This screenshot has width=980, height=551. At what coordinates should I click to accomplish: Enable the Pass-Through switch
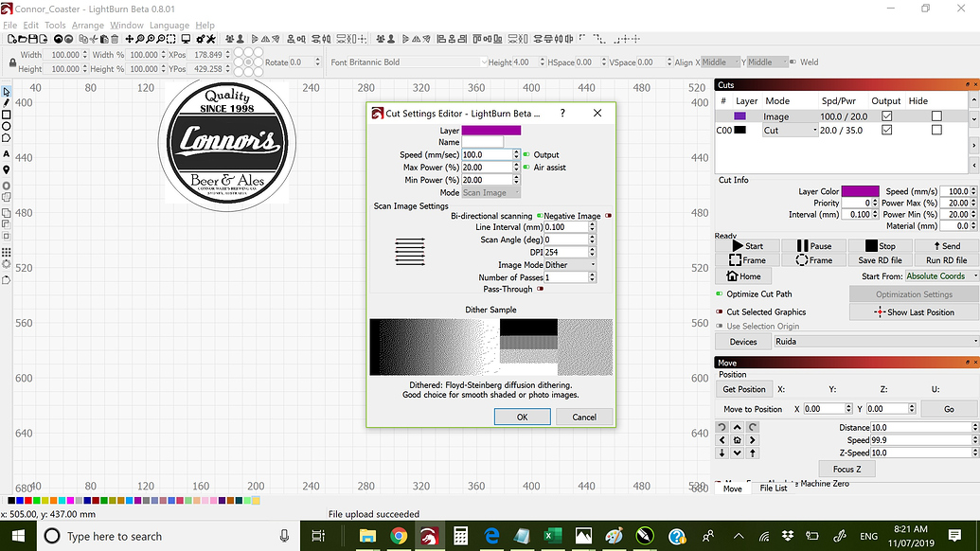[540, 290]
